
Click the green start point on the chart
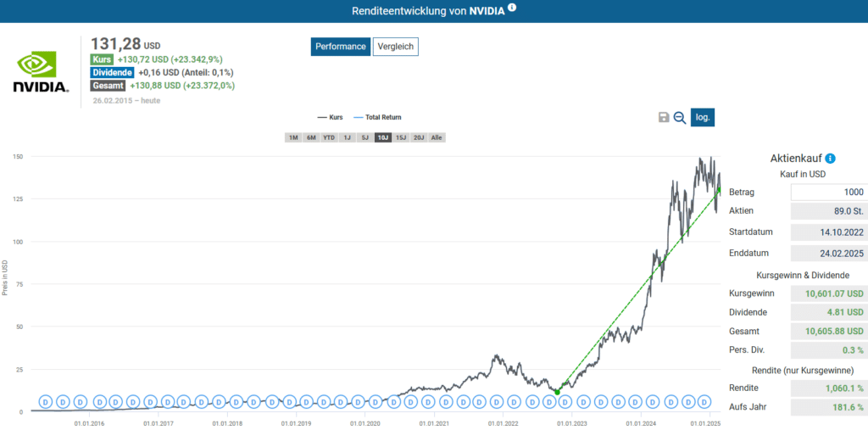tap(557, 393)
